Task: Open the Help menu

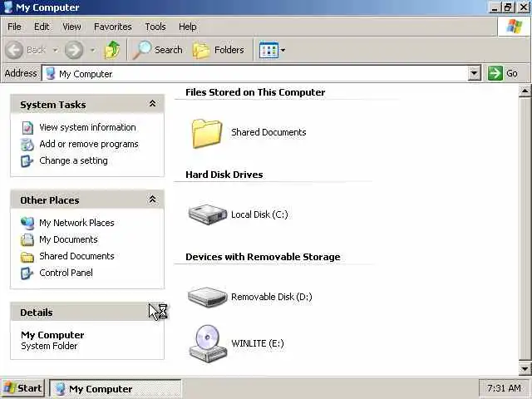Action: point(188,27)
